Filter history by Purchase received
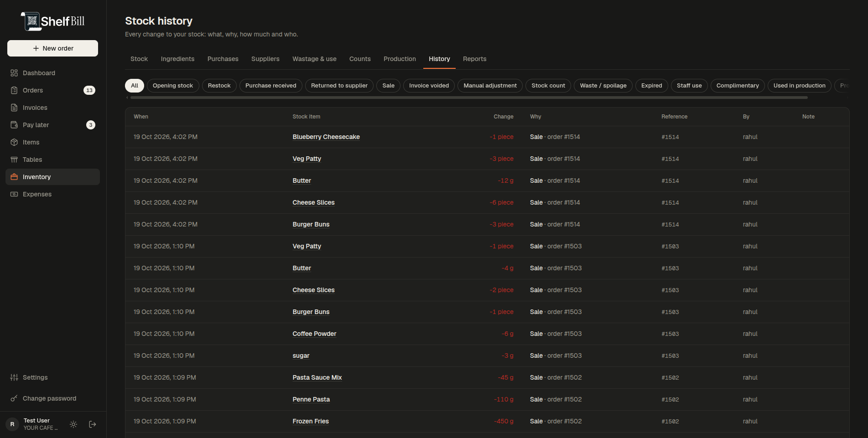 click(271, 86)
